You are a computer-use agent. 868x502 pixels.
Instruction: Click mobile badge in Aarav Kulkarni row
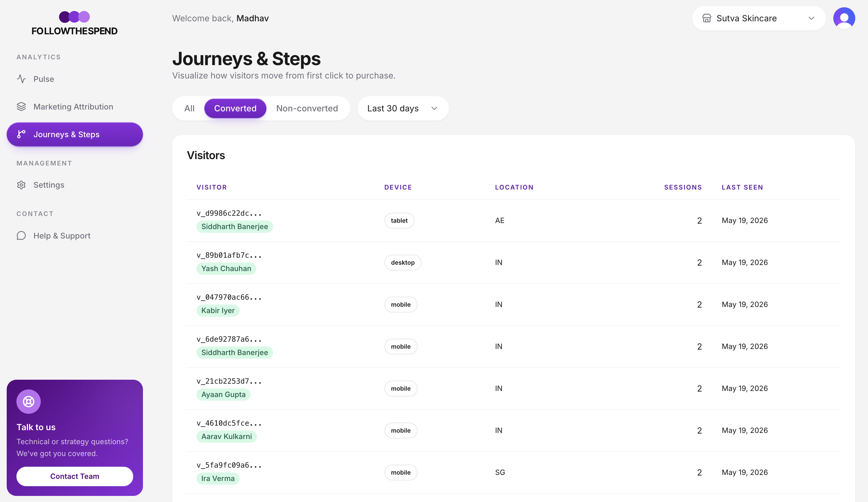pos(401,431)
